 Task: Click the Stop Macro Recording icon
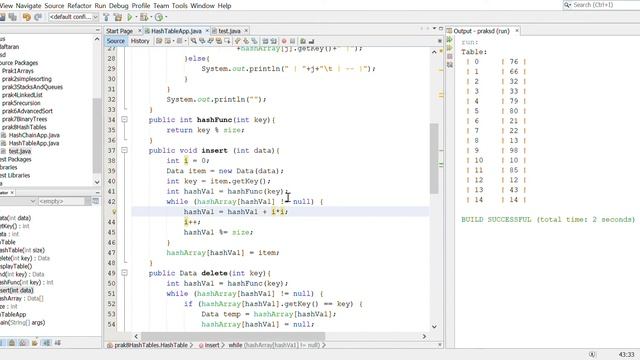point(292,41)
